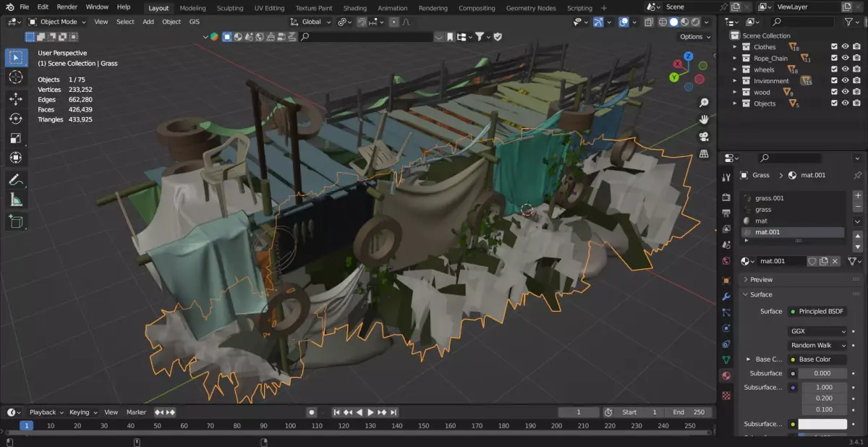Select the Rotate tool
This screenshot has width=868, height=447.
pos(16,119)
